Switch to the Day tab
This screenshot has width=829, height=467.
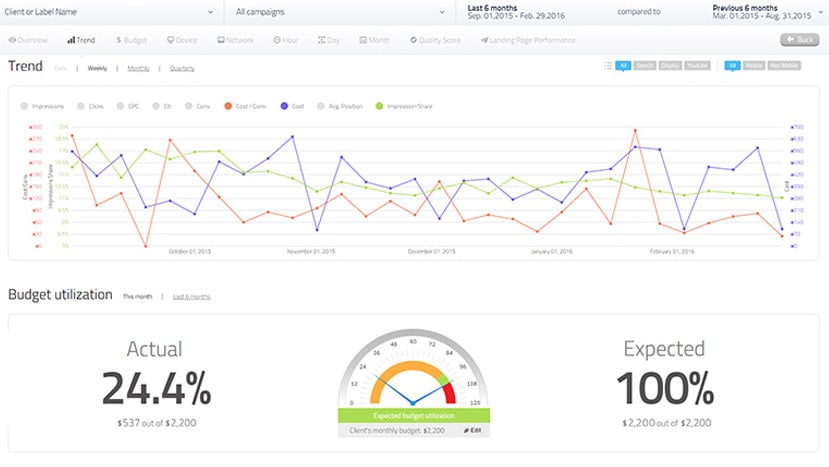(x=328, y=40)
